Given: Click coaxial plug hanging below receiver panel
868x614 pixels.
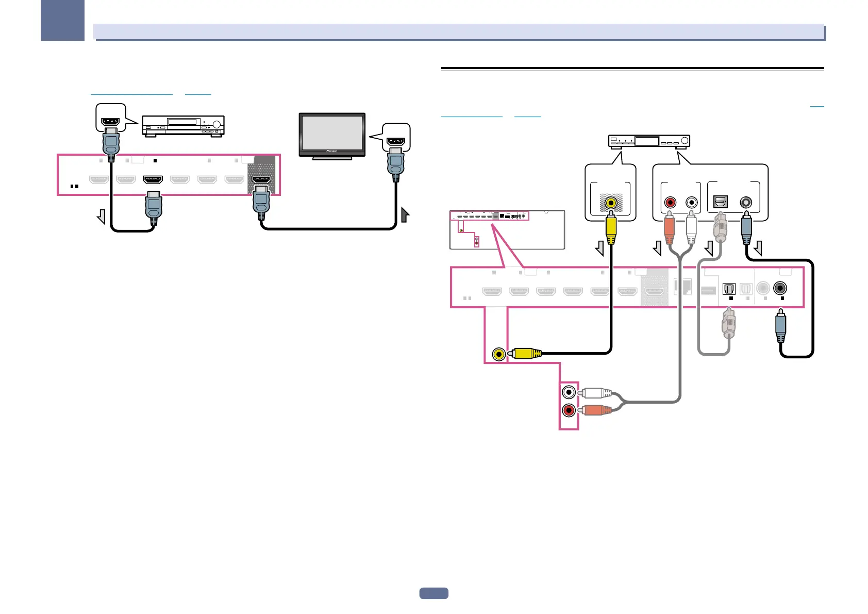Looking at the screenshot, I should 780,326.
